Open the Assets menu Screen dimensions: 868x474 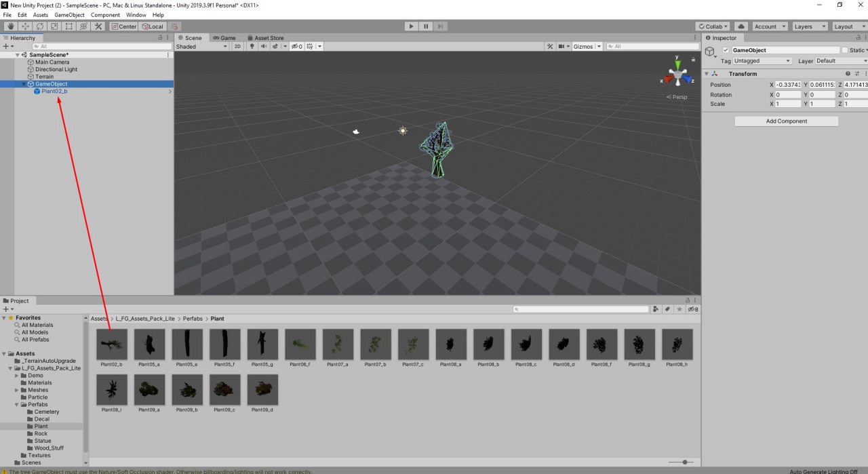(x=41, y=15)
